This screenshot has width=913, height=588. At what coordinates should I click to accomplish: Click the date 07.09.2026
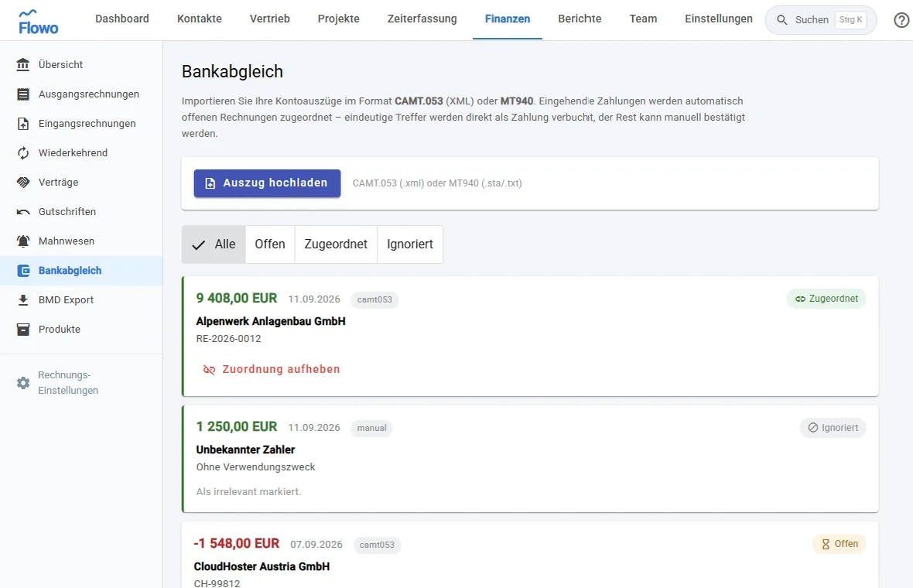click(316, 545)
